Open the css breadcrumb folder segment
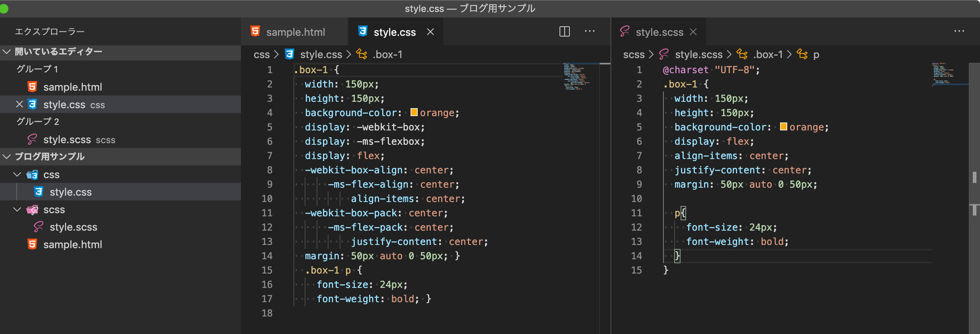980x334 pixels. (x=262, y=54)
